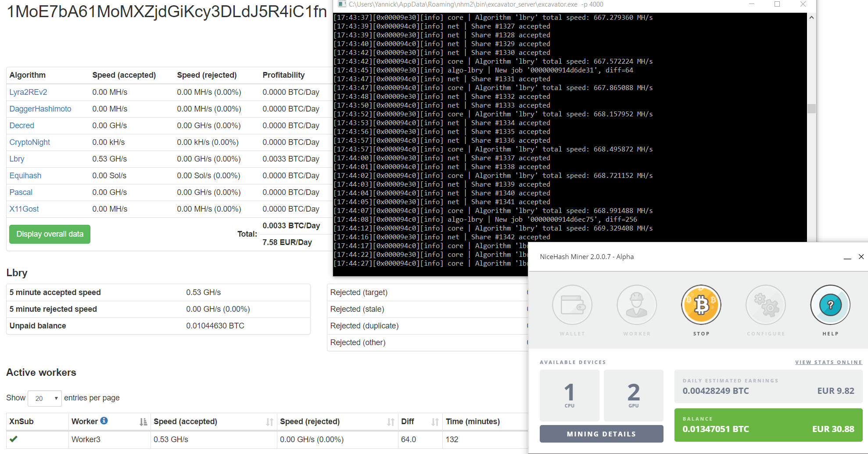The height and width of the screenshot is (454, 868).
Task: Click the Rejected (other) row
Action: click(x=427, y=342)
